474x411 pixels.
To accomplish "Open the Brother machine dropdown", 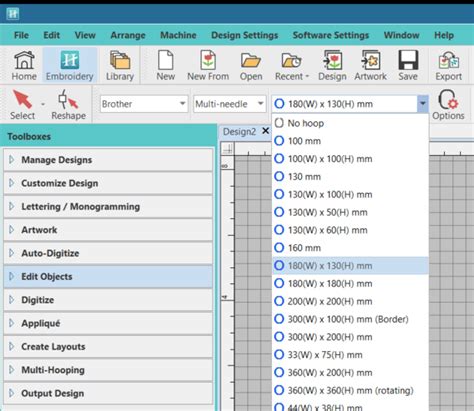I will pos(144,104).
